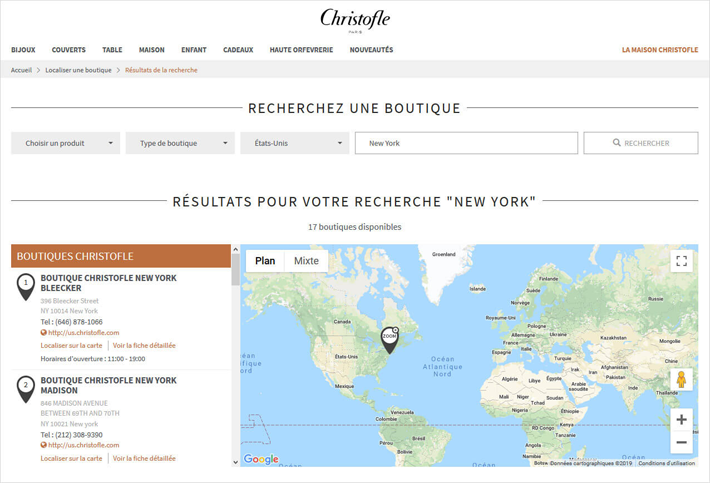This screenshot has height=483, width=710.
Task: Click map pin 2 beside Madison boutique
Action: 26,389
